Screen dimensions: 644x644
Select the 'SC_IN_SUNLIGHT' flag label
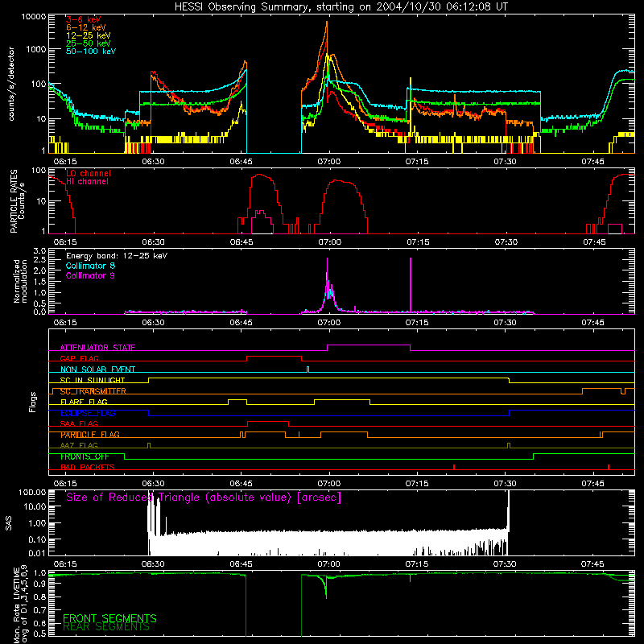pos(93,380)
